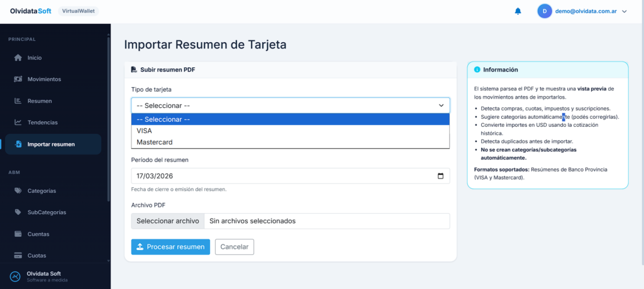Image resolution: width=644 pixels, height=289 pixels.
Task: Click the Seleccionar archivo file chooser
Action: 168,221
